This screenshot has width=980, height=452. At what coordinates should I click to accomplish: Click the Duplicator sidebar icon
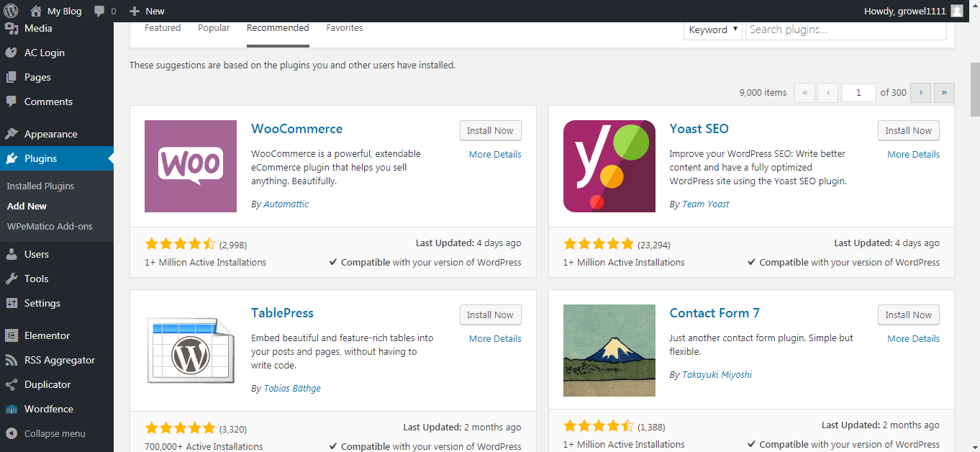11,384
